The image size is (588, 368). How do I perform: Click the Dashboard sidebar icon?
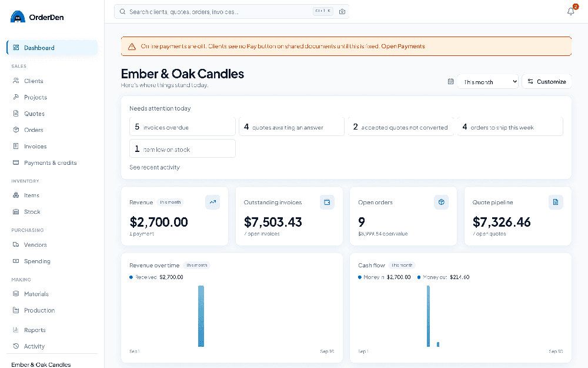click(x=16, y=48)
